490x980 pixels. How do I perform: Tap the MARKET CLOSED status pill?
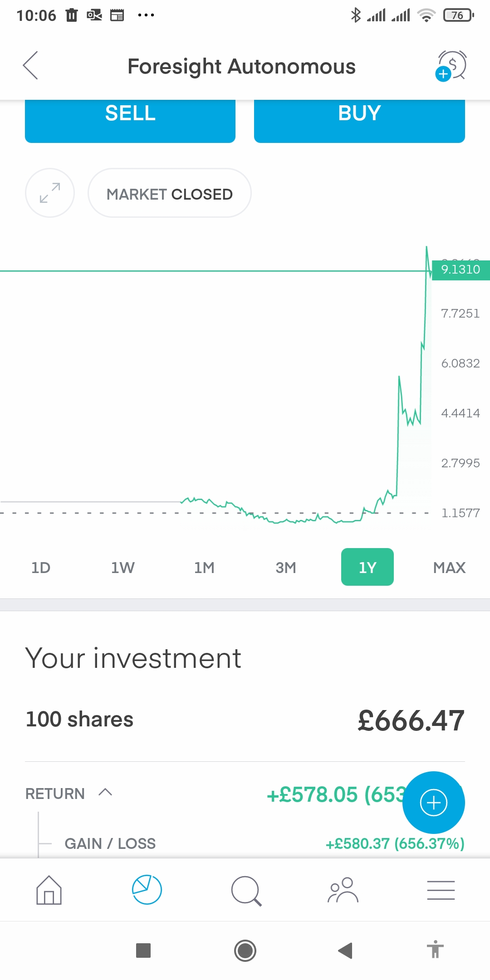pos(169,194)
